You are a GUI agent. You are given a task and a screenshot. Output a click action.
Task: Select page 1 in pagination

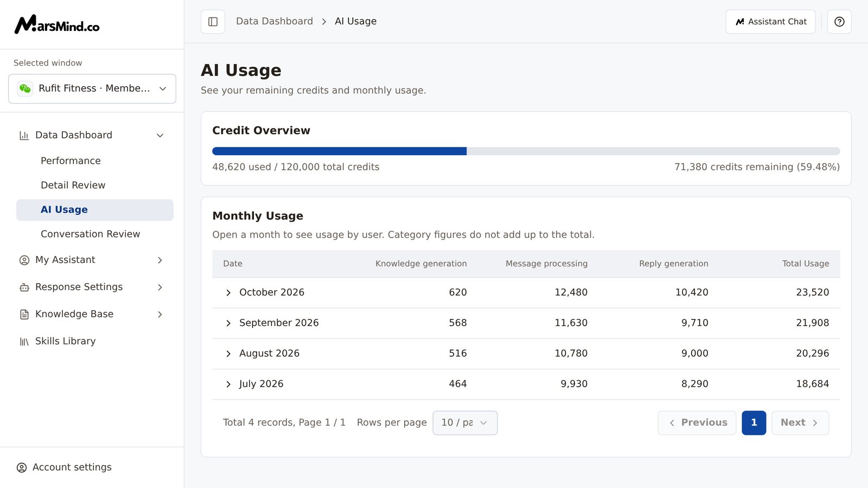pos(754,423)
